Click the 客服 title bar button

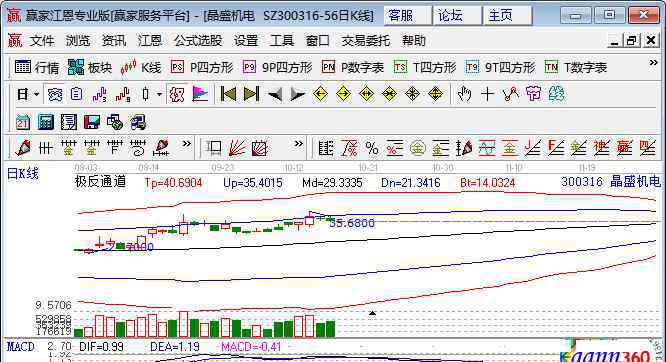click(x=407, y=16)
